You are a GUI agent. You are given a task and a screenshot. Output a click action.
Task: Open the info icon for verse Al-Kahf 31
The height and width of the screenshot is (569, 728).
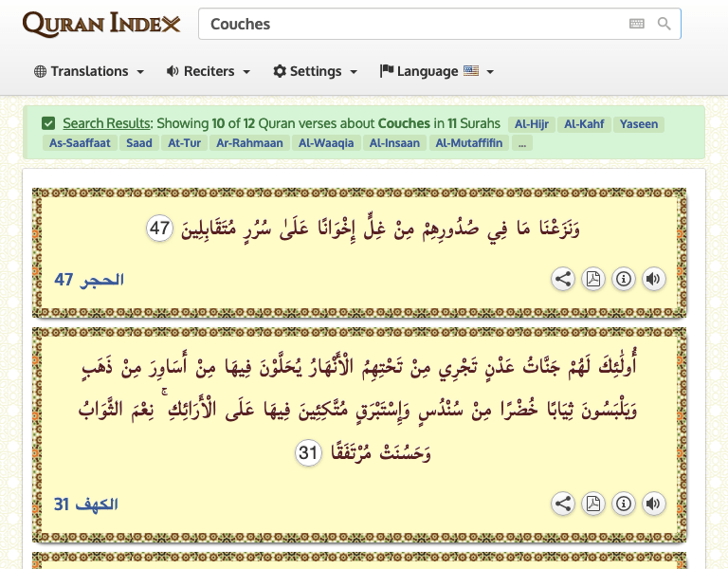coord(624,504)
